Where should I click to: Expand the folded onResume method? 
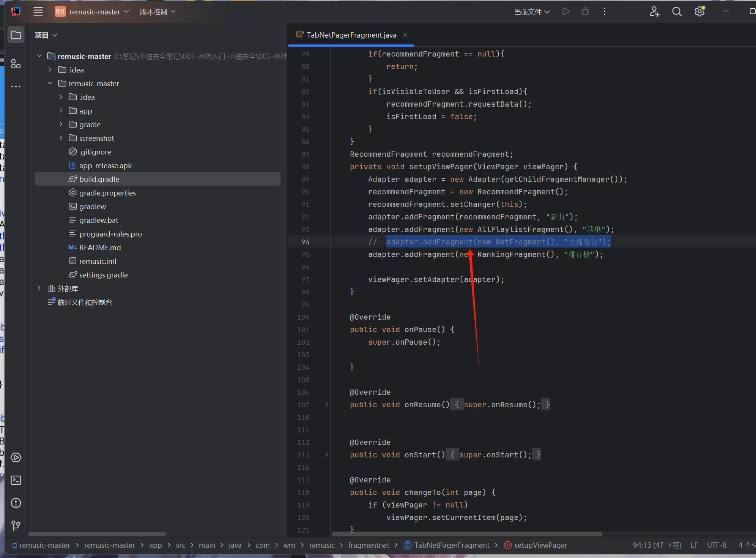click(327, 405)
